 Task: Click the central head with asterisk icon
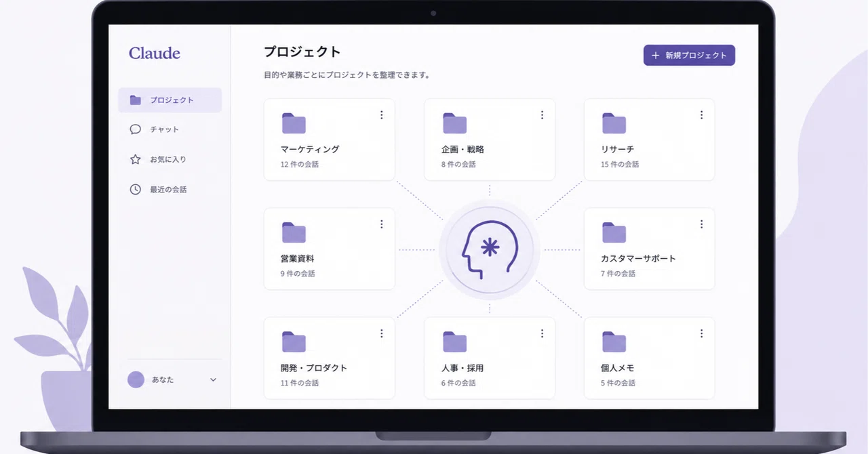tap(490, 250)
